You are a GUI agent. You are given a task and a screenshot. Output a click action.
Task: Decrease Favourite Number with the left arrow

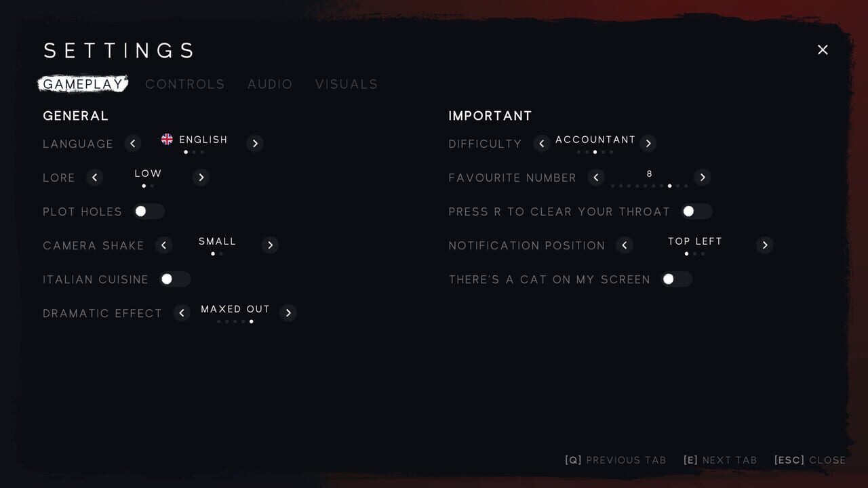[596, 177]
